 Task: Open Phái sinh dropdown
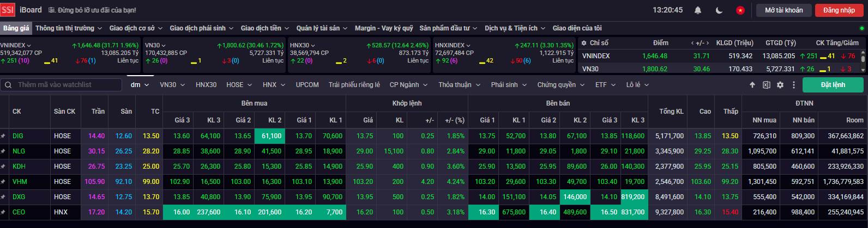(508, 85)
